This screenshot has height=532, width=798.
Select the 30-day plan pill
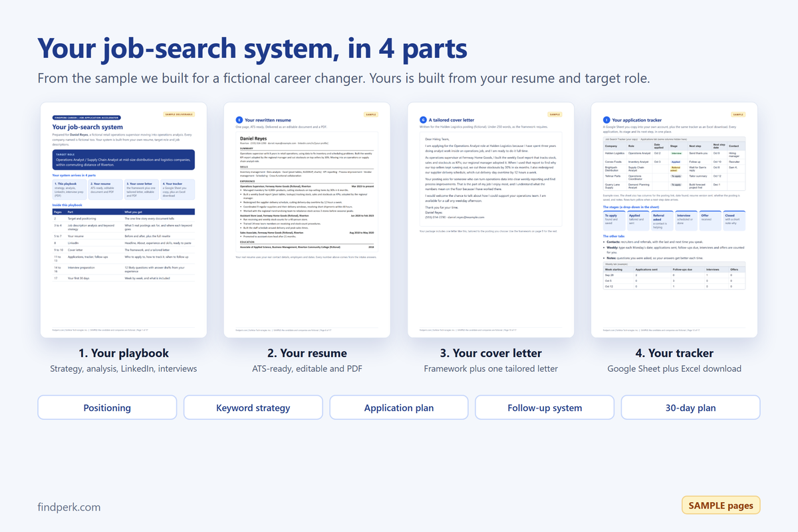pyautogui.click(x=690, y=408)
